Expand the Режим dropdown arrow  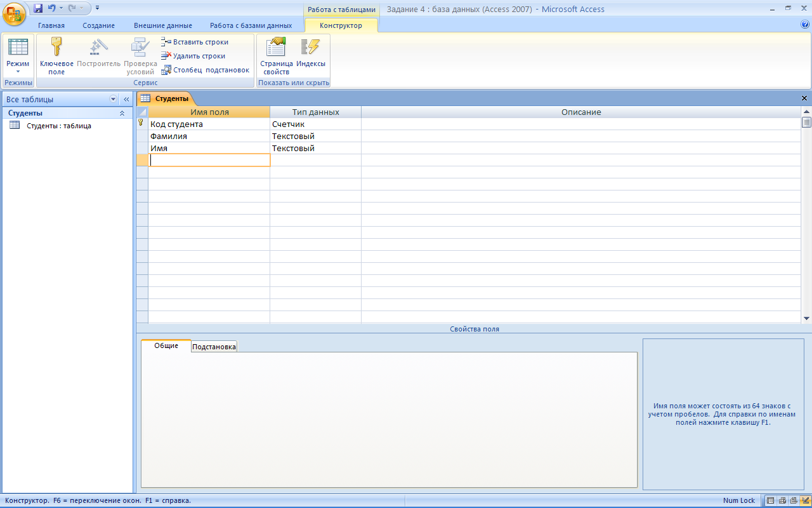point(18,72)
